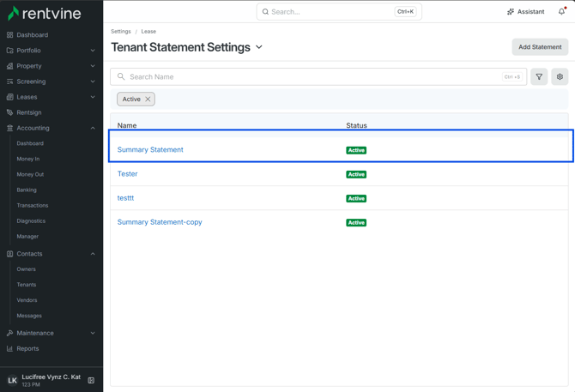Image resolution: width=575 pixels, height=392 pixels.
Task: Open Manager under Accounting
Action: tap(27, 236)
